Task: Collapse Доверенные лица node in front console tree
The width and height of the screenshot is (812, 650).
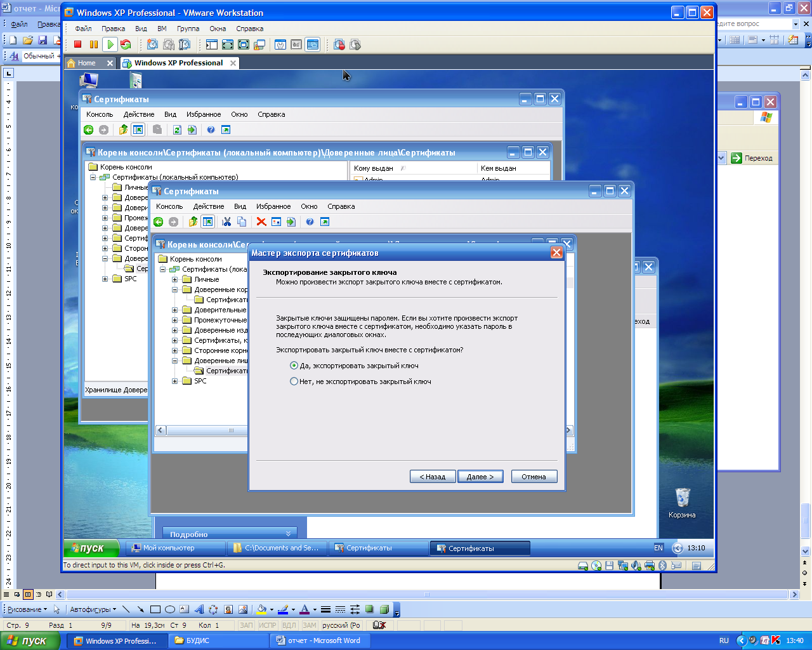Action: [x=174, y=361]
